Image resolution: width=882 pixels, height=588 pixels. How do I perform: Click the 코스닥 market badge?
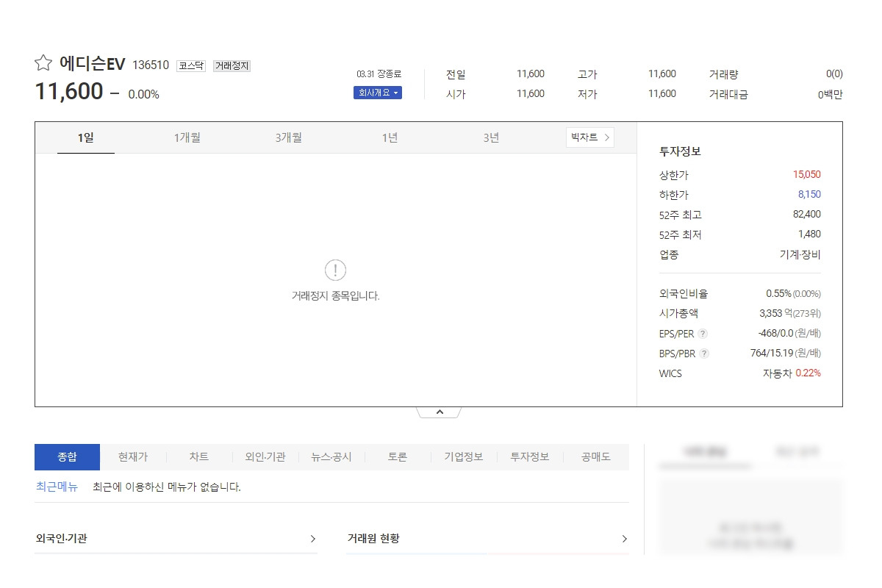191,65
